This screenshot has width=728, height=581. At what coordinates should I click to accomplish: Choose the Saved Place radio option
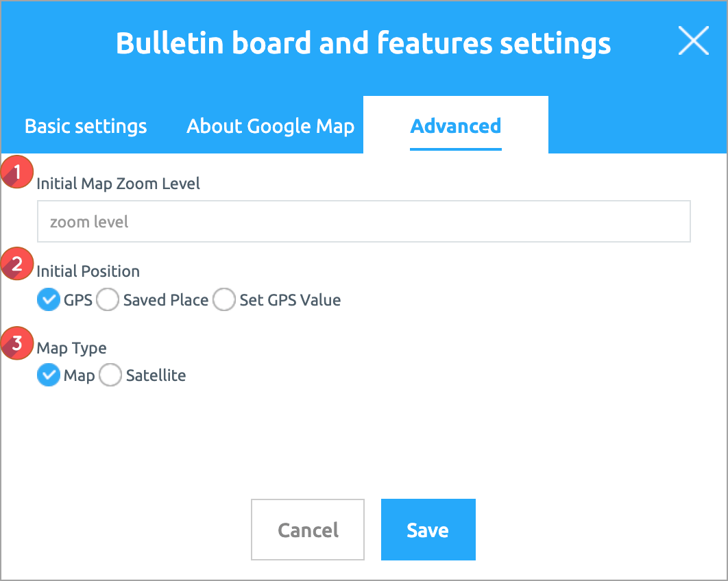108,300
